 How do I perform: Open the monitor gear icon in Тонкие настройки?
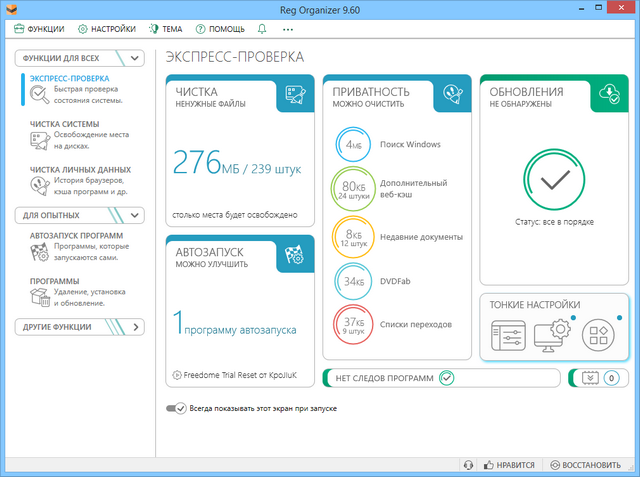click(x=552, y=336)
